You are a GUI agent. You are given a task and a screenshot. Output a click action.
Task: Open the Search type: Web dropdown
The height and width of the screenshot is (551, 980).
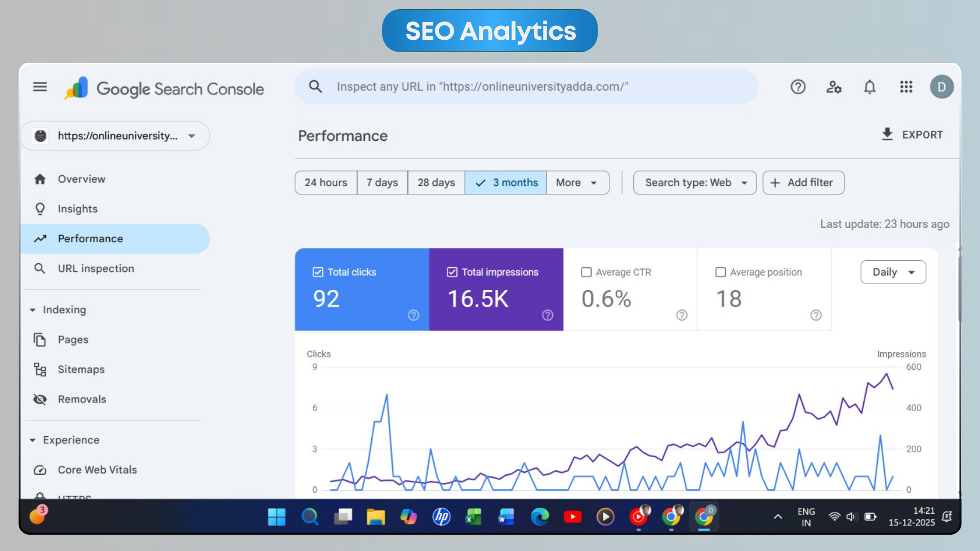695,183
